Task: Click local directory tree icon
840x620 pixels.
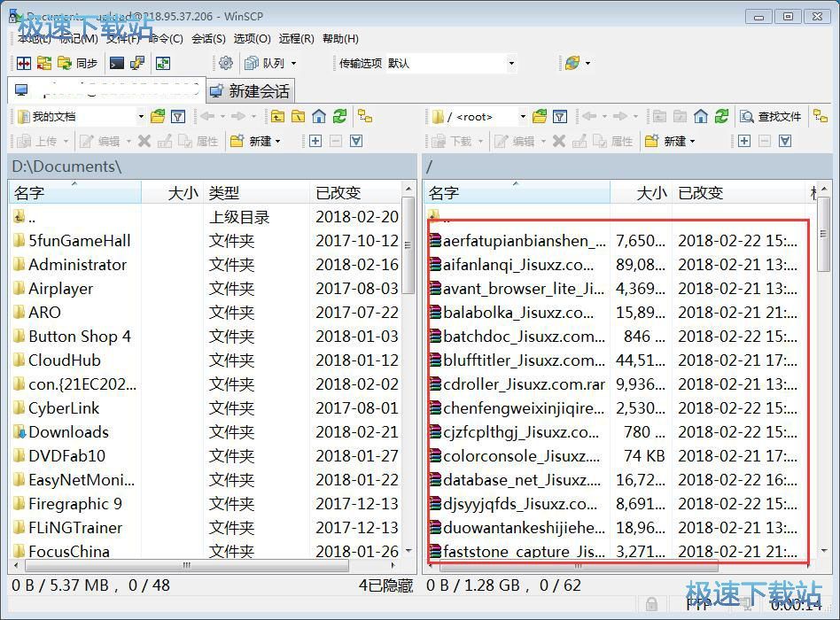Action: pos(365,116)
